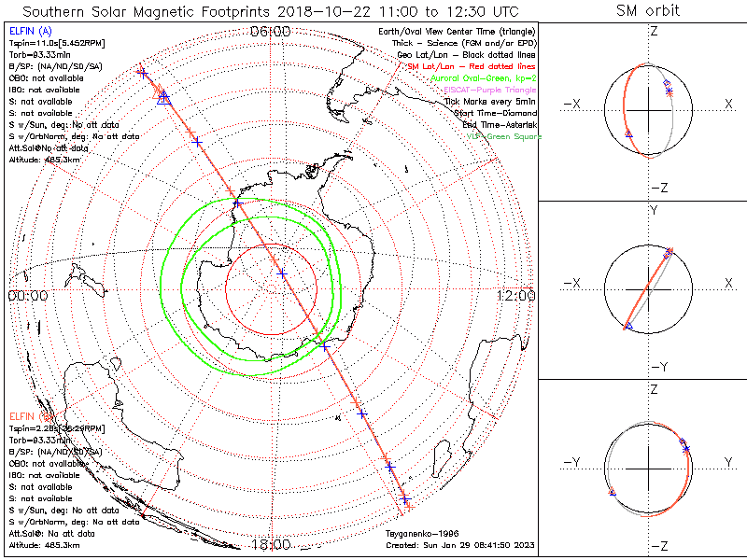Click the 06:00 local time label
Screen dimensions: 747x560
272,32
